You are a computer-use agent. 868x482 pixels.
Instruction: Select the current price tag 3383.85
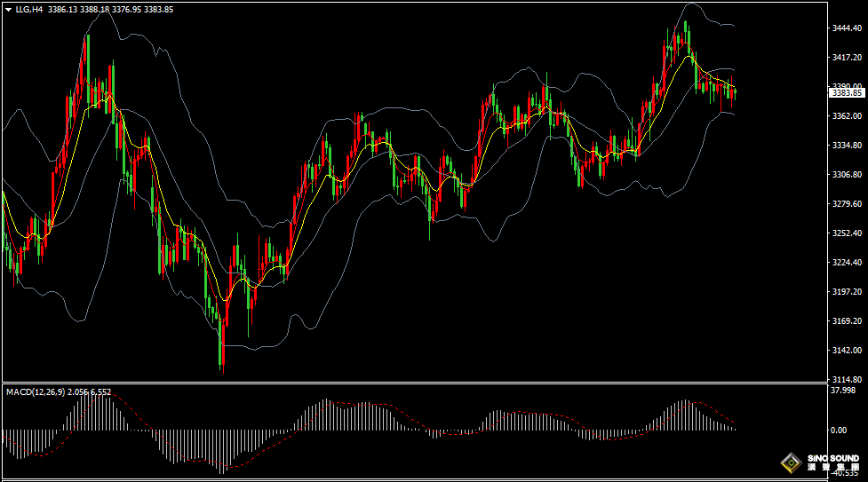click(848, 92)
